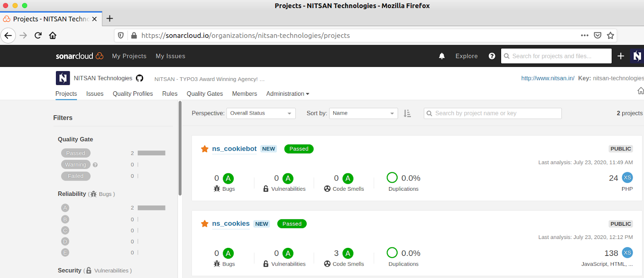
Task: Click the notifications bell icon
Action: pos(442,56)
